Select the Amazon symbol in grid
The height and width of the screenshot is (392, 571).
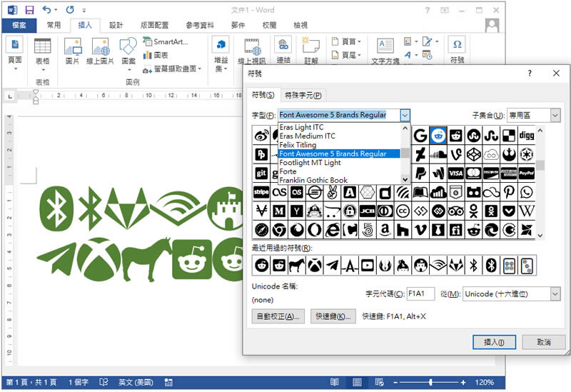[385, 230]
